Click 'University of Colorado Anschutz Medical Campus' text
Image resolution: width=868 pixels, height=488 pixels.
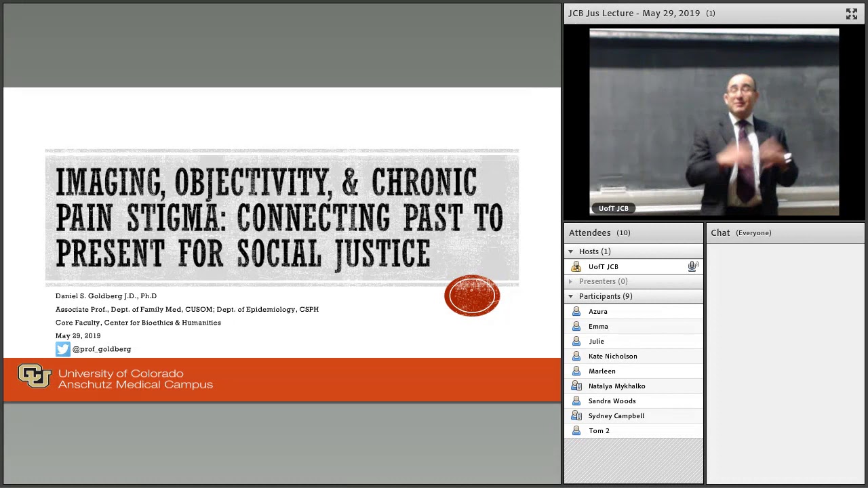coord(135,379)
